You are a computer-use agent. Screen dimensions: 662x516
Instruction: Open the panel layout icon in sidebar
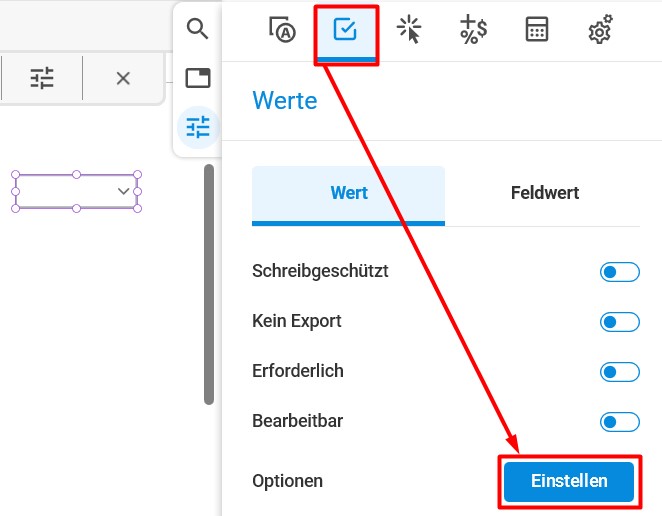click(198, 78)
